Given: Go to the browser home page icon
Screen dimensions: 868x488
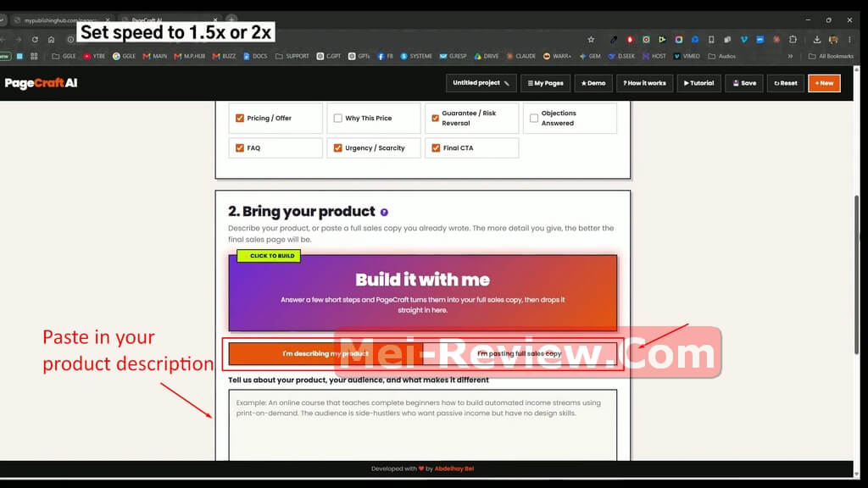Looking at the screenshot, I should pyautogui.click(x=51, y=40).
